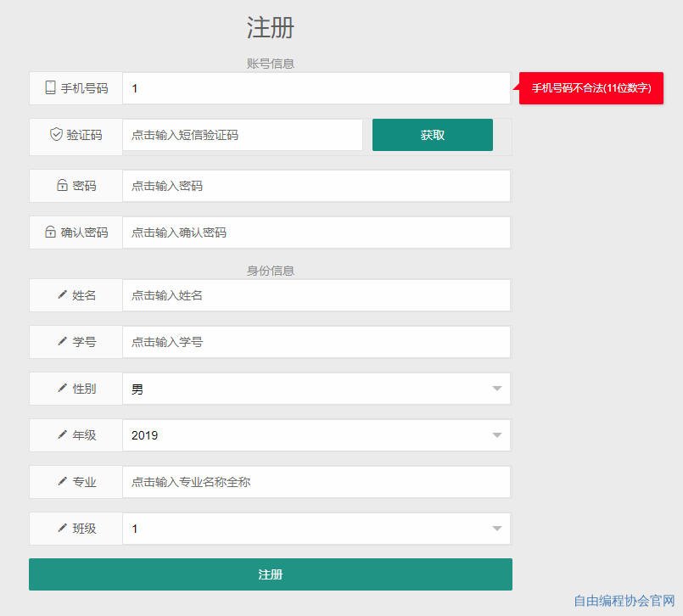Open the 年级 dropdown showing 2019
Viewport: 683px width, 616px height.
tap(316, 435)
